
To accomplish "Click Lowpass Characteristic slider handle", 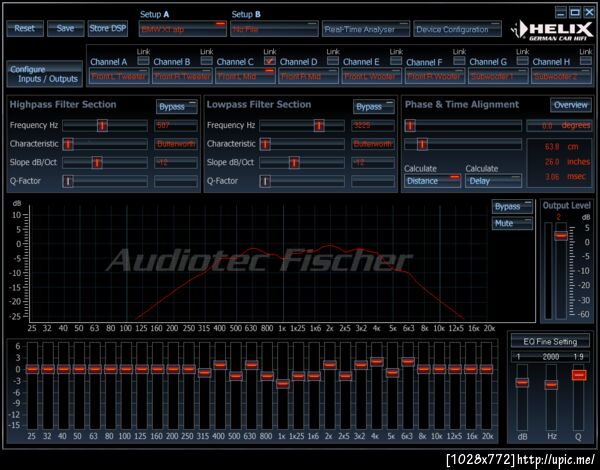I will coord(265,144).
